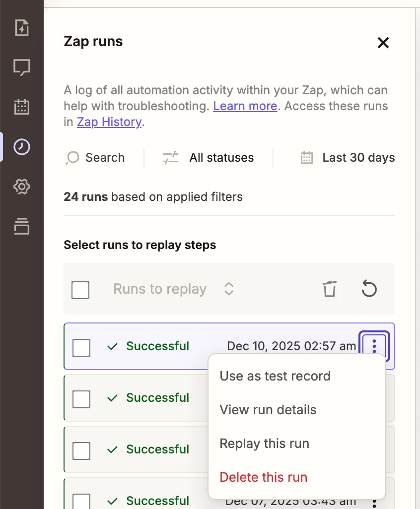
Task: Choose View run details
Action: pyautogui.click(x=268, y=410)
